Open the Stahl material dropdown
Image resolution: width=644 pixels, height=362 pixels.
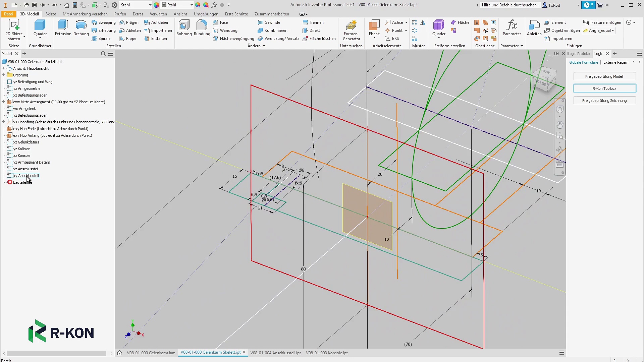[150, 5]
